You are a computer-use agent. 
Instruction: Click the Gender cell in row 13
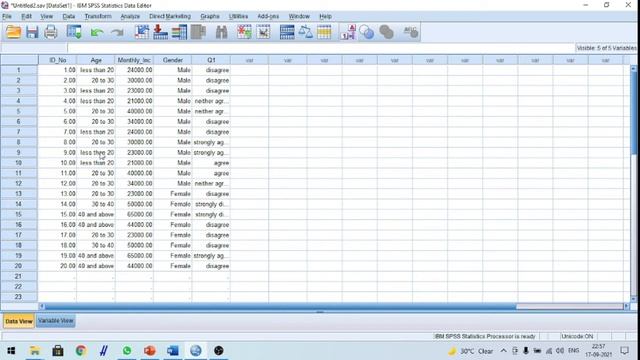(173, 194)
